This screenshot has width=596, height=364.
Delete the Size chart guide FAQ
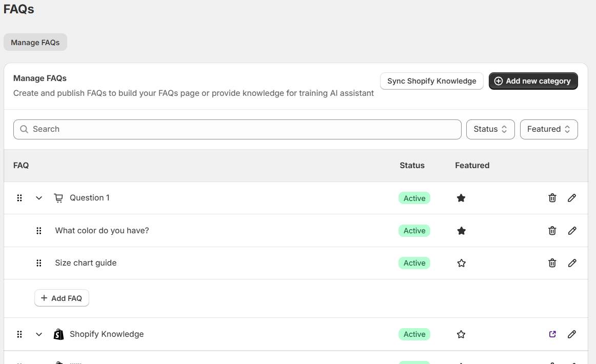point(552,263)
